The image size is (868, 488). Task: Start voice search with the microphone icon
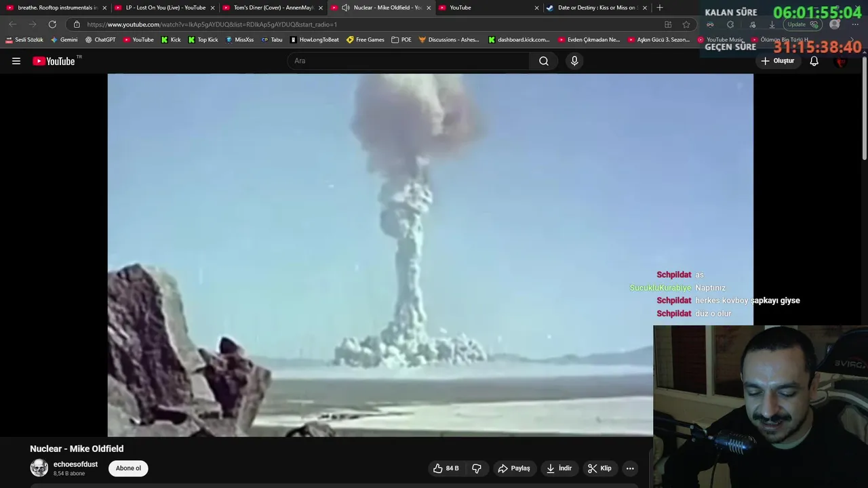pos(574,61)
